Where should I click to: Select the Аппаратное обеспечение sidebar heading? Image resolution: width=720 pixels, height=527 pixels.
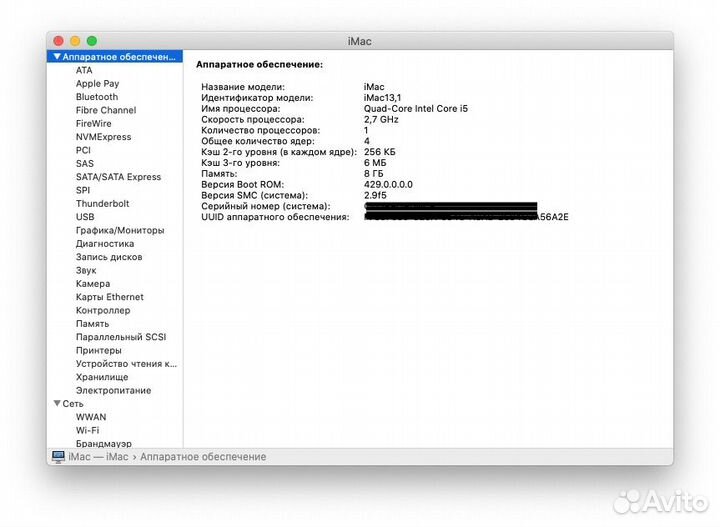[x=119, y=57]
